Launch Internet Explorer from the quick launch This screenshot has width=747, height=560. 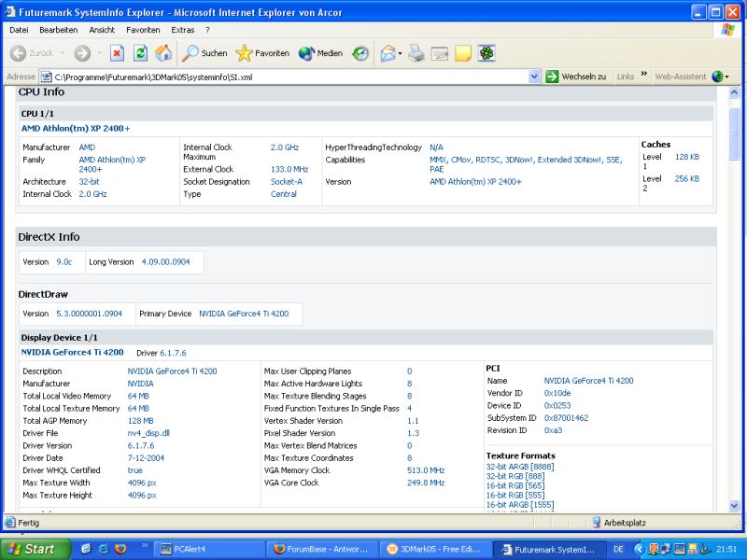click(x=104, y=549)
